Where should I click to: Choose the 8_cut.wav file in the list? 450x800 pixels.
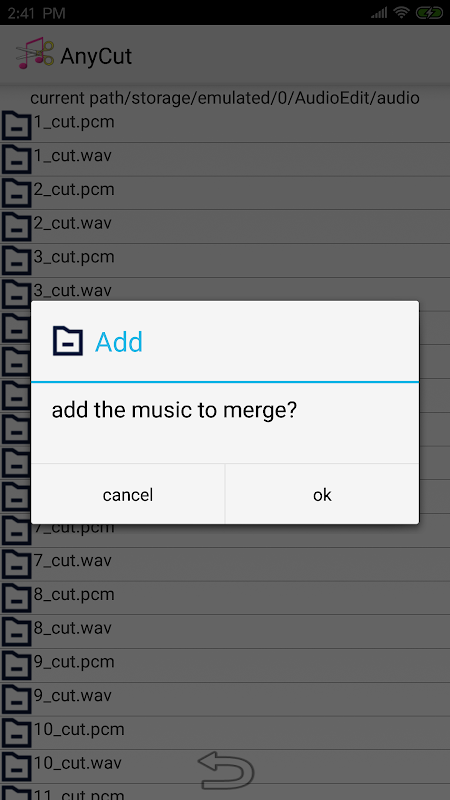click(x=225, y=631)
